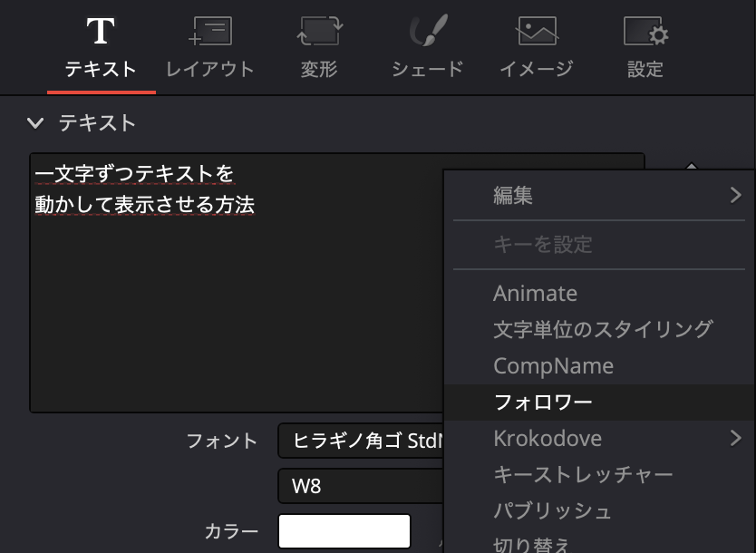Open the white カラー swatch
The image size is (756, 553).
tap(344, 531)
